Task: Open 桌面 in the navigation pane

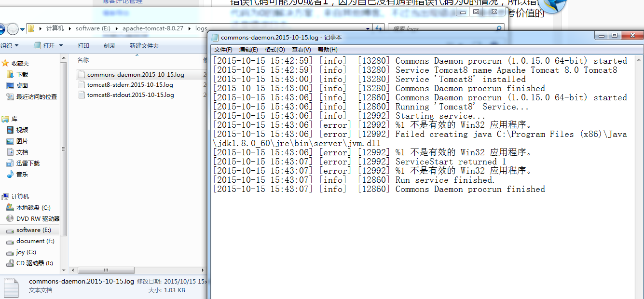Action: [x=22, y=86]
